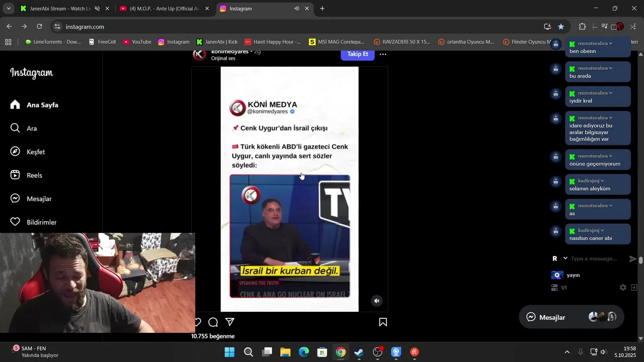Toggle bookmark star for this page

(x=561, y=27)
